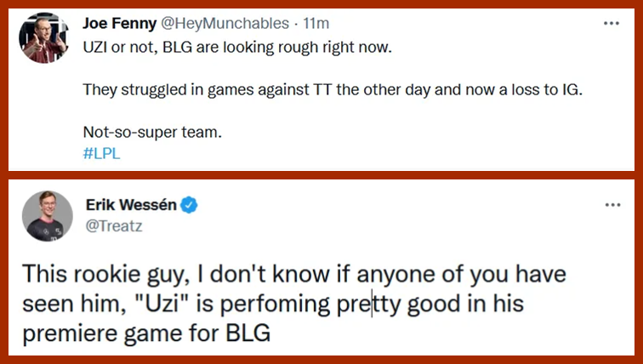643x364 pixels.
Task: Open Erik Wessén's profile picture
Action: click(43, 215)
